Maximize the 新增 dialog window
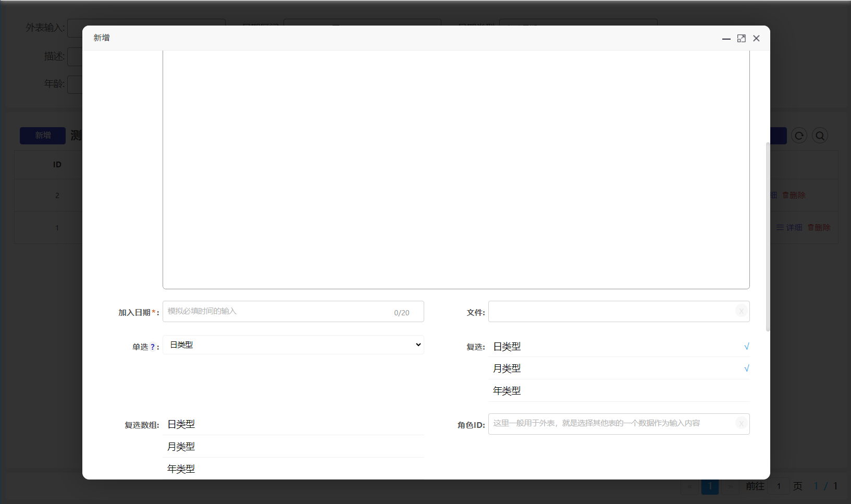Image resolution: width=851 pixels, height=504 pixels. pyautogui.click(x=741, y=39)
